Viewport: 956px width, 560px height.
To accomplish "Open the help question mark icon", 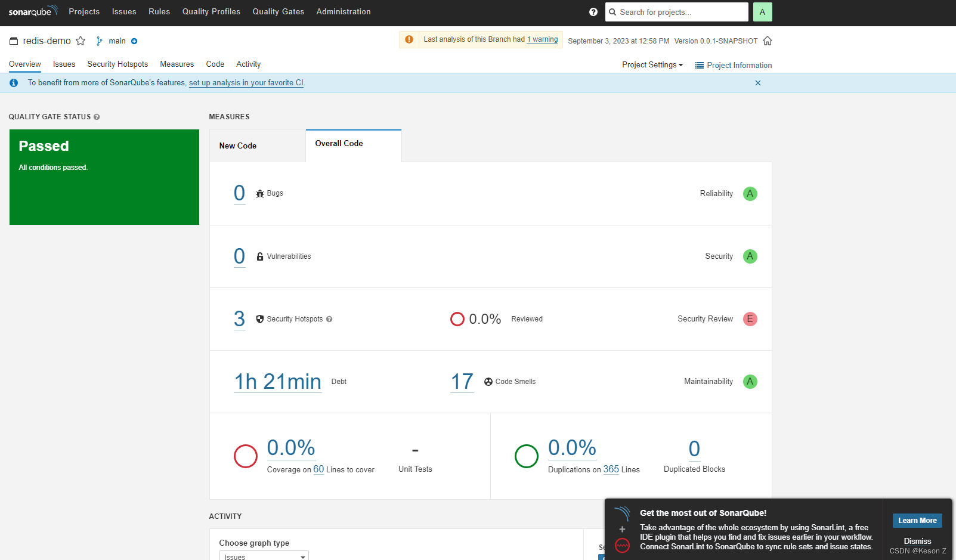I will 593,12.
